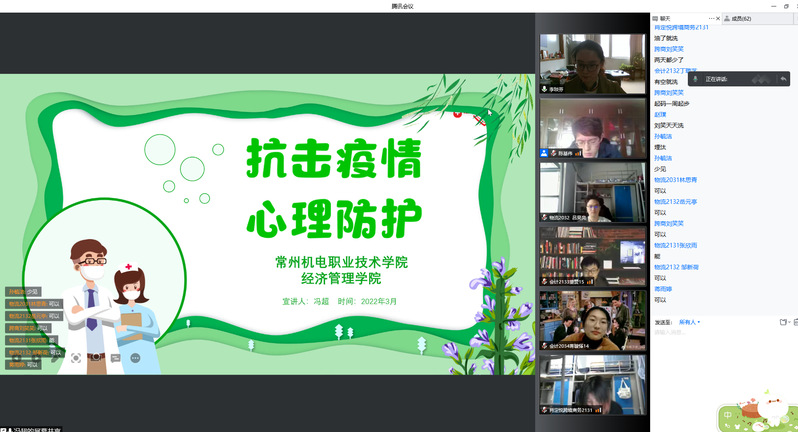The height and width of the screenshot is (432, 798).
Task: Click the slide toolbar more options icon
Action: pos(134,357)
